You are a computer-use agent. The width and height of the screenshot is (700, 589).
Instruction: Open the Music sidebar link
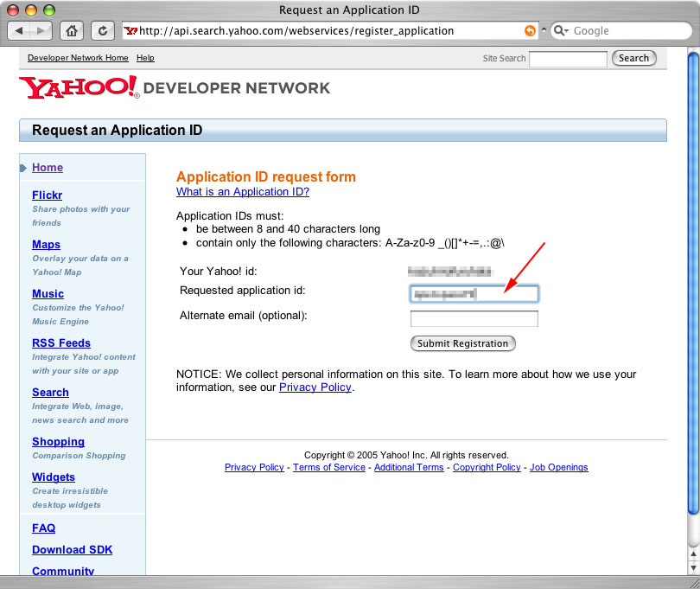coord(48,293)
